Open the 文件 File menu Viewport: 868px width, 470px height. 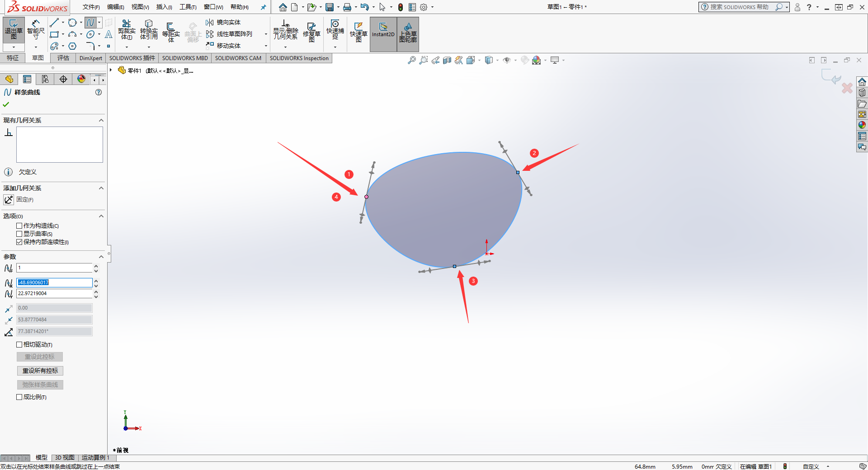(91, 7)
